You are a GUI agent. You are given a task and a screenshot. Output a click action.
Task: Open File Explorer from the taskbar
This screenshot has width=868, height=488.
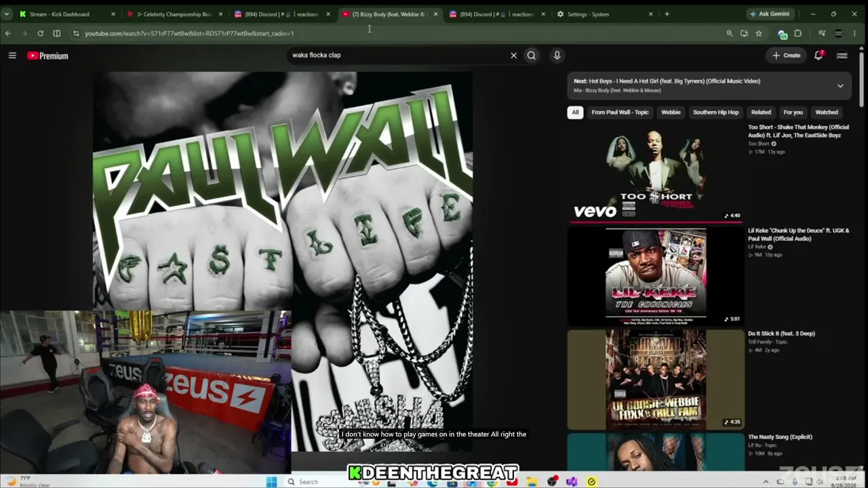(532, 482)
